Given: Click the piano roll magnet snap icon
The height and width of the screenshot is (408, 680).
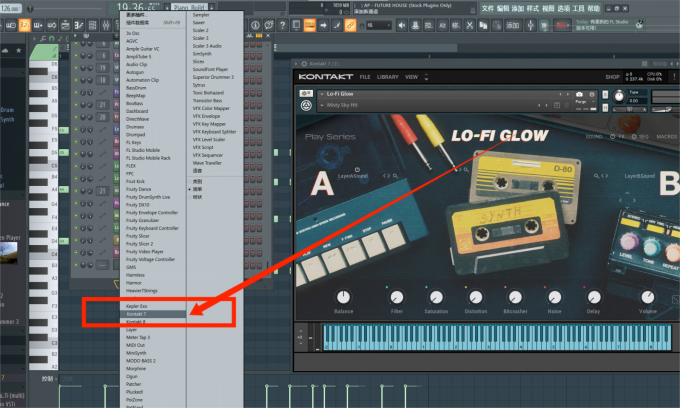Looking at the screenshot, I should [x=52, y=39].
